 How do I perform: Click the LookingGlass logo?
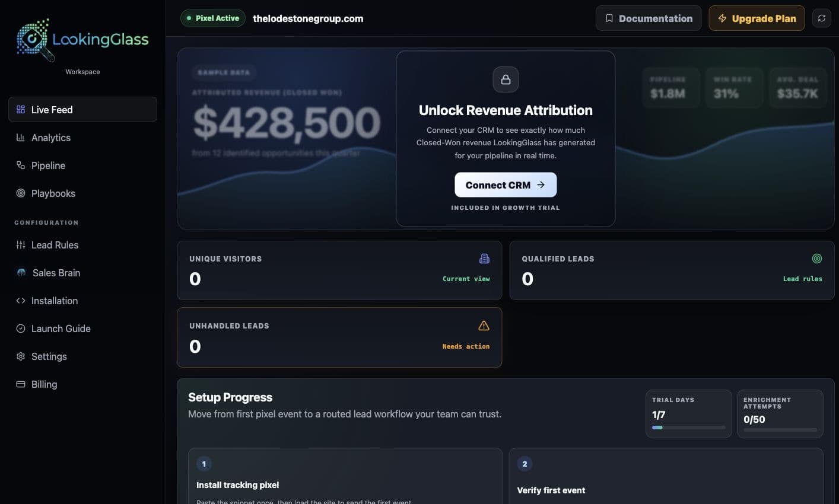pos(82,40)
